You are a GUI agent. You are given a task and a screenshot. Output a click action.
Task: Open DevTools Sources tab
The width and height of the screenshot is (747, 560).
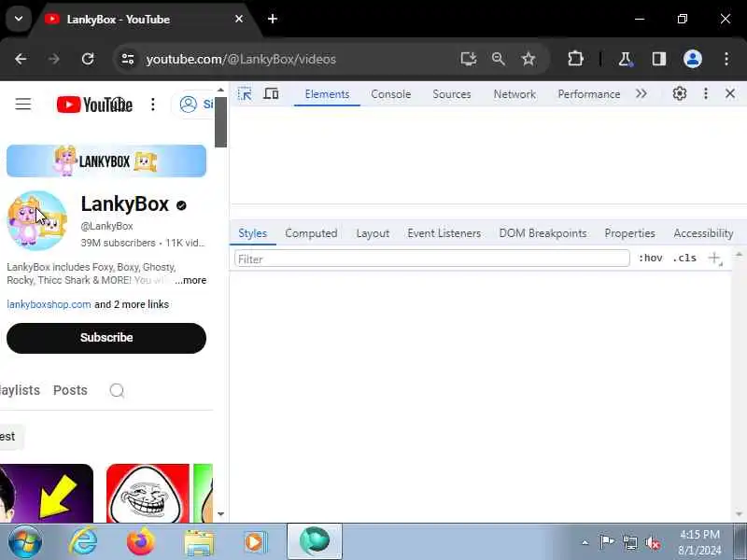(452, 94)
